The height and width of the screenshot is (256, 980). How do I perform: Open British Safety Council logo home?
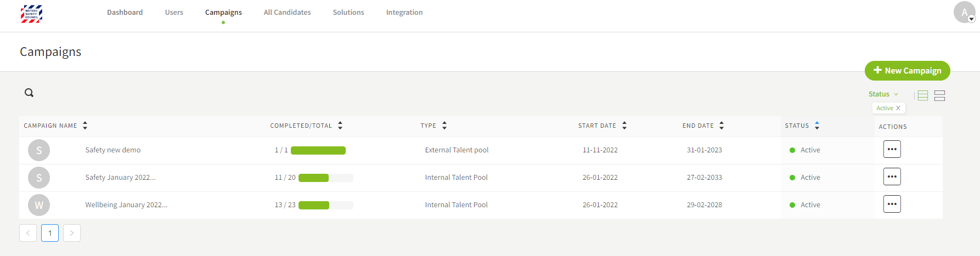tap(31, 14)
